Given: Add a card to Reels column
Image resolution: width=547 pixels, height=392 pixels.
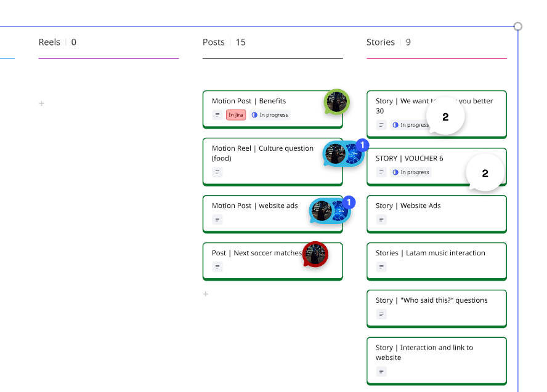Looking at the screenshot, I should pyautogui.click(x=41, y=103).
